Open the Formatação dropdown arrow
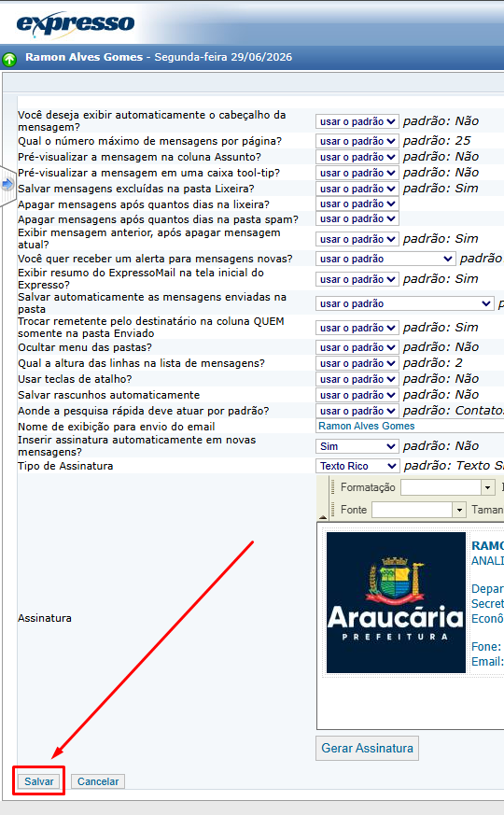This screenshot has height=815, width=504. tap(487, 487)
